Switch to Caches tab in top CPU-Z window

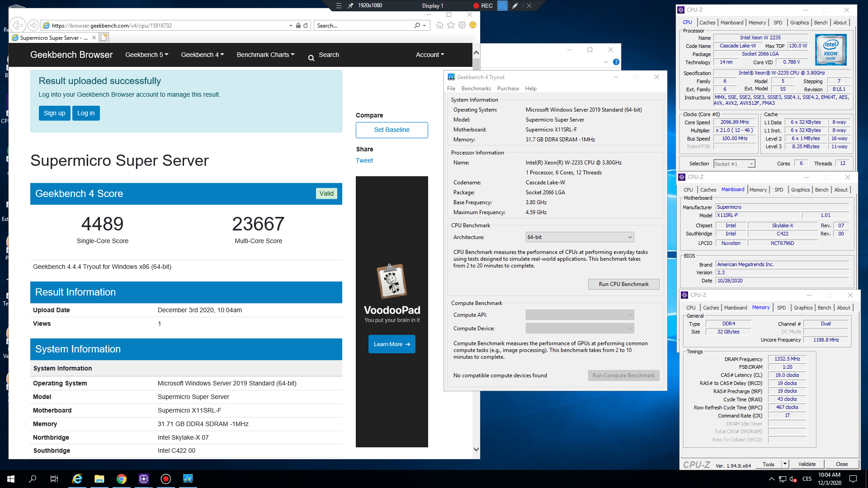707,23
